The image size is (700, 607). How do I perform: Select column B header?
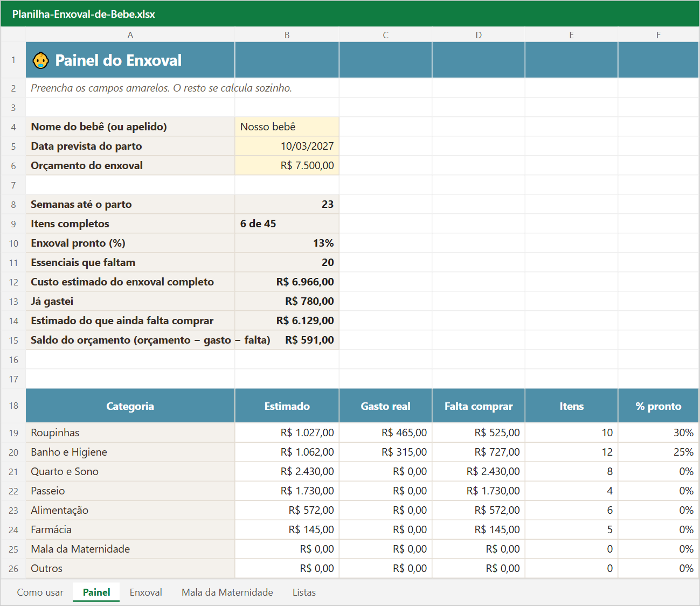click(x=287, y=35)
